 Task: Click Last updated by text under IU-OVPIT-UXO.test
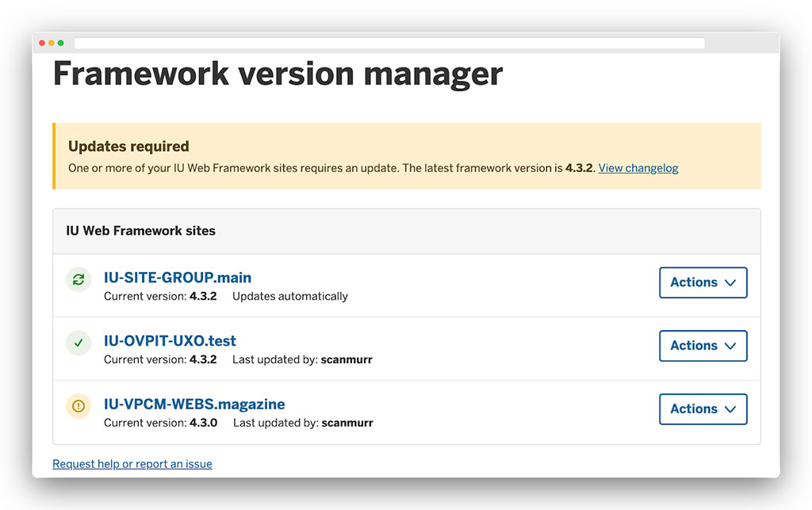click(x=302, y=360)
